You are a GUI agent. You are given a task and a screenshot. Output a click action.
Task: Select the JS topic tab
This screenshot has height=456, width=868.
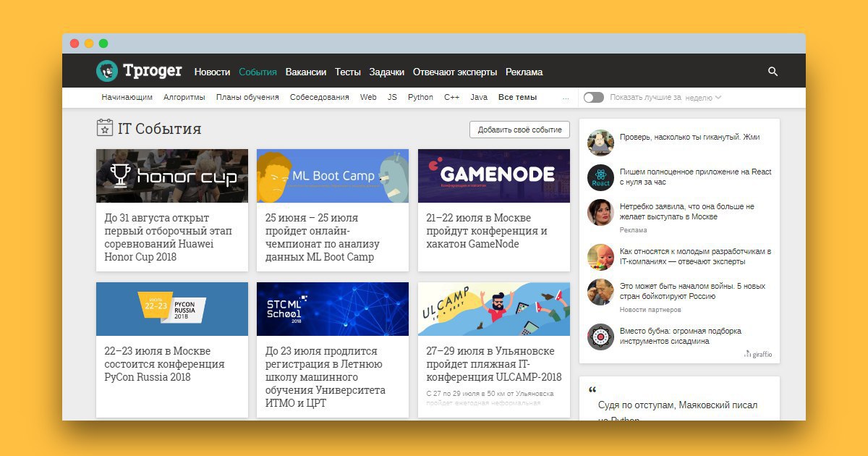[x=392, y=97]
